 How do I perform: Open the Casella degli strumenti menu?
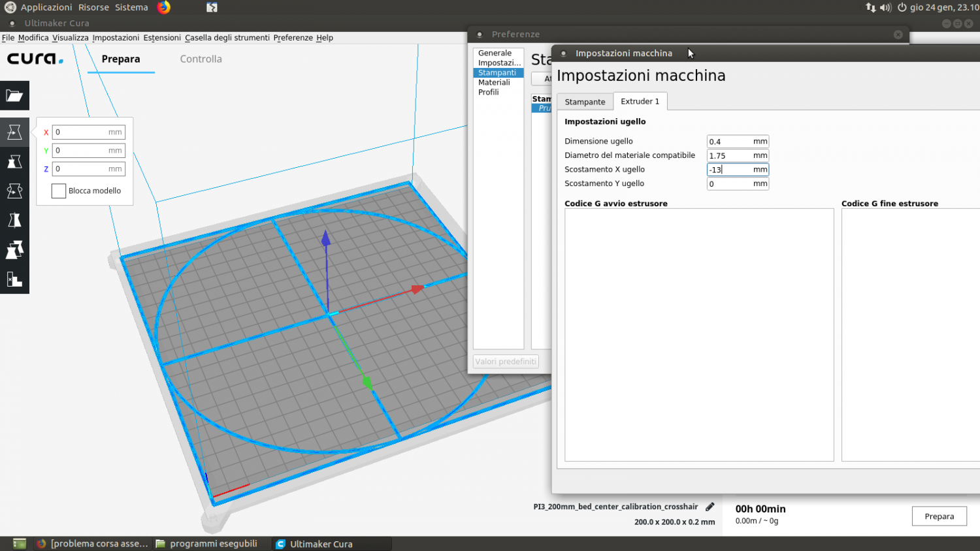227,38
